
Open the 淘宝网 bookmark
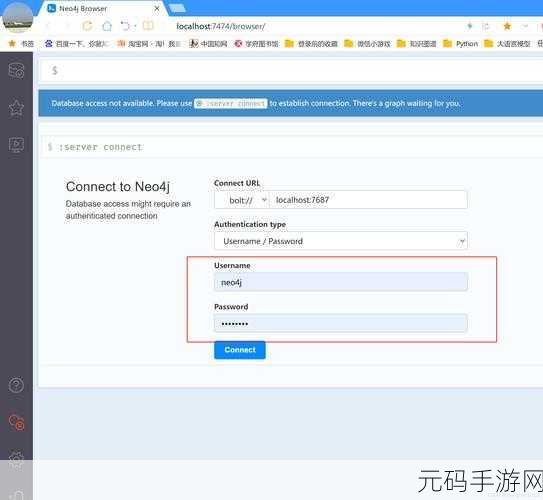(x=149, y=44)
